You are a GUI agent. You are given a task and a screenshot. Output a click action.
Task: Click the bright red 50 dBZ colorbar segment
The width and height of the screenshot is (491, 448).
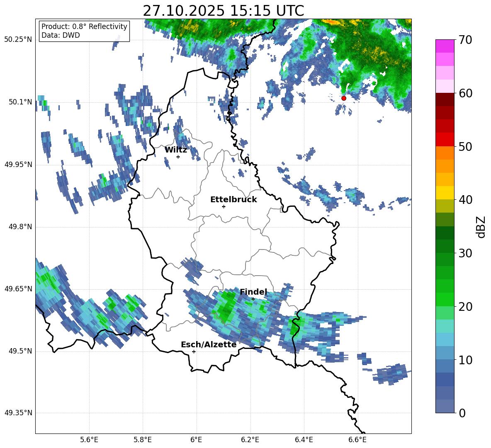445,140
